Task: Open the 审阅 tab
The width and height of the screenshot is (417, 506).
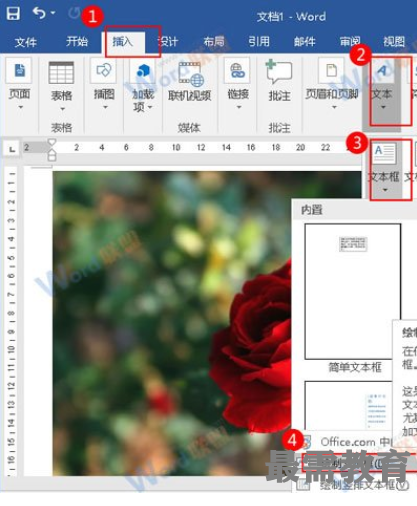Action: (350, 42)
